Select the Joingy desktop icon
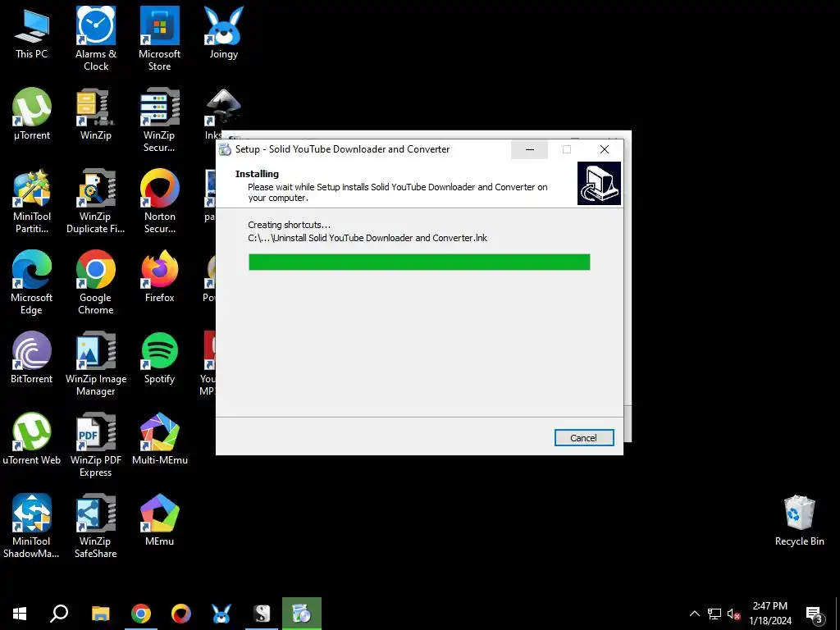 coord(224,33)
